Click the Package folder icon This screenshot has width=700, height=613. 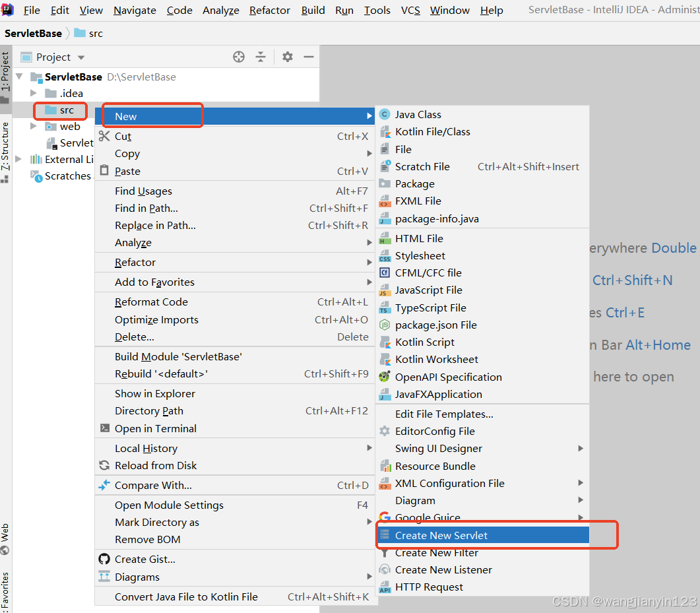[x=385, y=183]
